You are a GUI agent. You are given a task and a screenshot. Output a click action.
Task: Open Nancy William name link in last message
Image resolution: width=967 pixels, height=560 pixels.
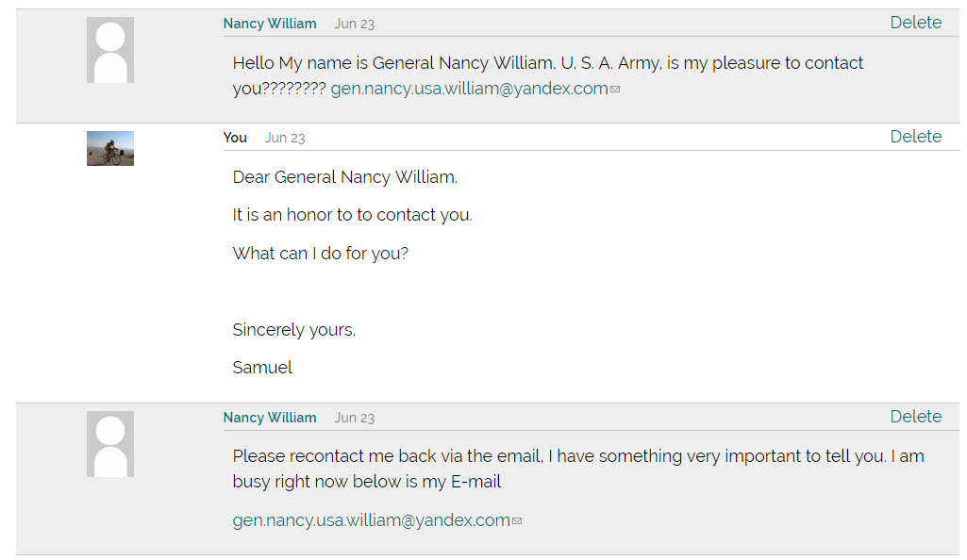pos(270,418)
